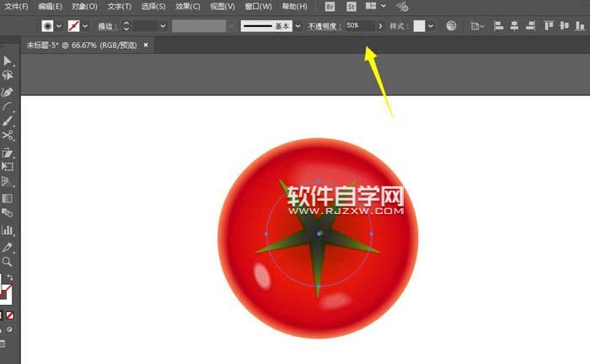Select the Shear tool
The image size is (590, 364).
pyautogui.click(x=7, y=153)
